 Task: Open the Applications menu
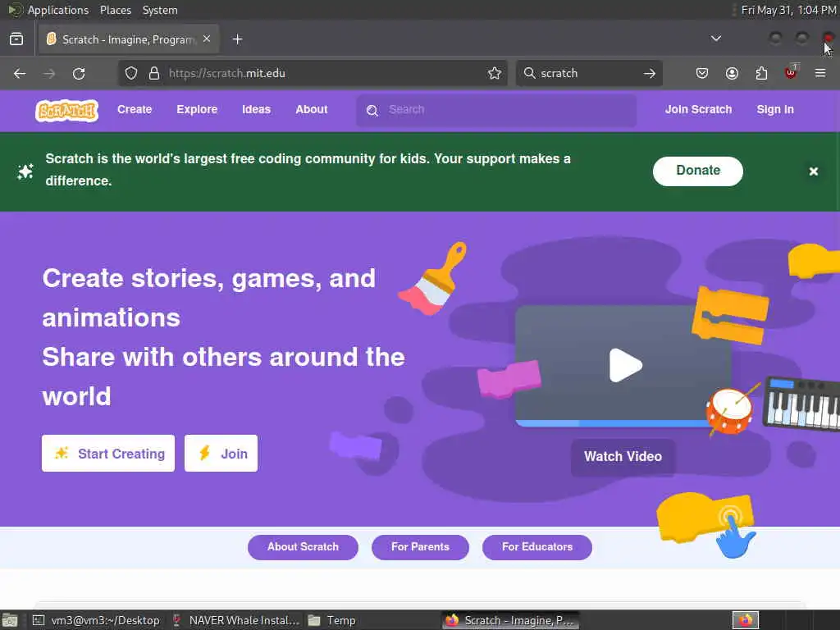point(58,10)
